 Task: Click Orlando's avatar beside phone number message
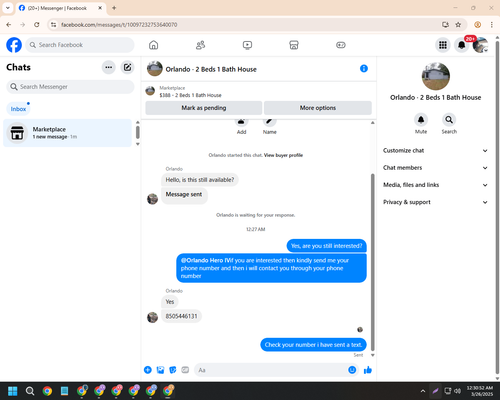click(x=152, y=317)
